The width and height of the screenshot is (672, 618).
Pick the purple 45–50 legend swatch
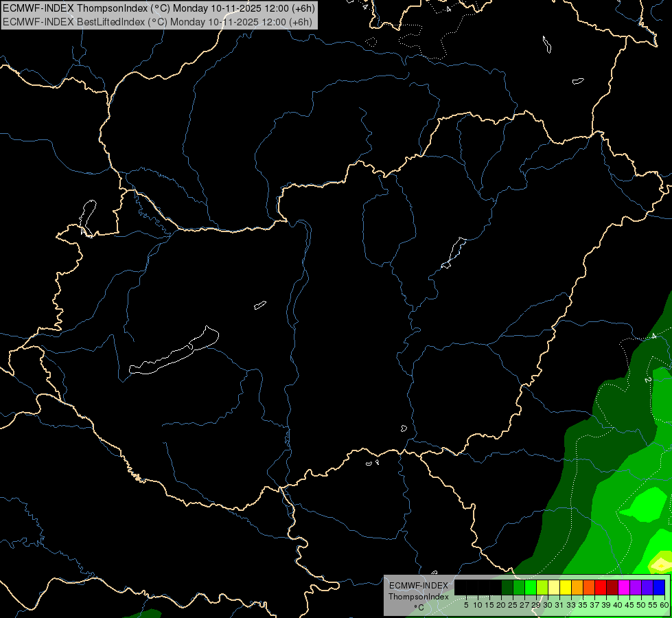coord(636,587)
